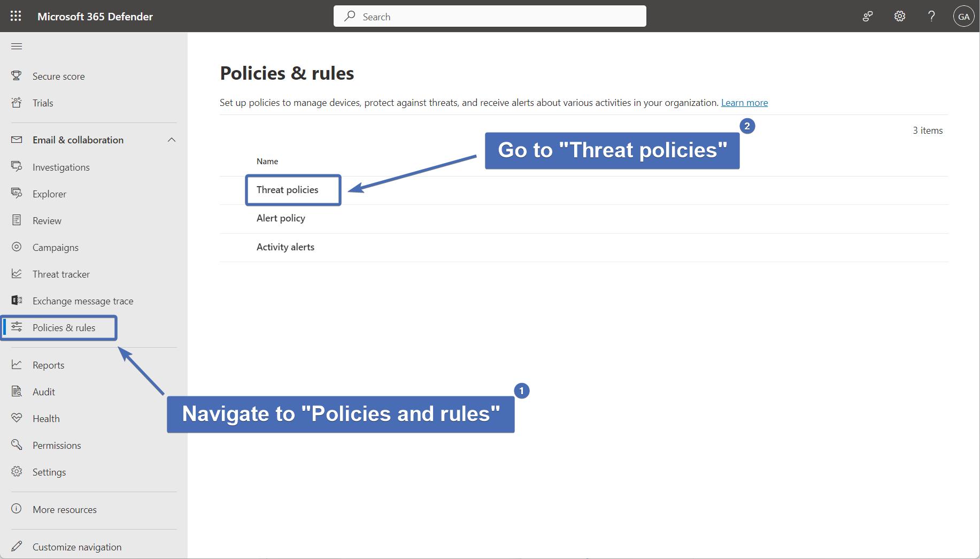Image resolution: width=980 pixels, height=559 pixels.
Task: Collapse the Email & collaboration section chevron
Action: (172, 140)
